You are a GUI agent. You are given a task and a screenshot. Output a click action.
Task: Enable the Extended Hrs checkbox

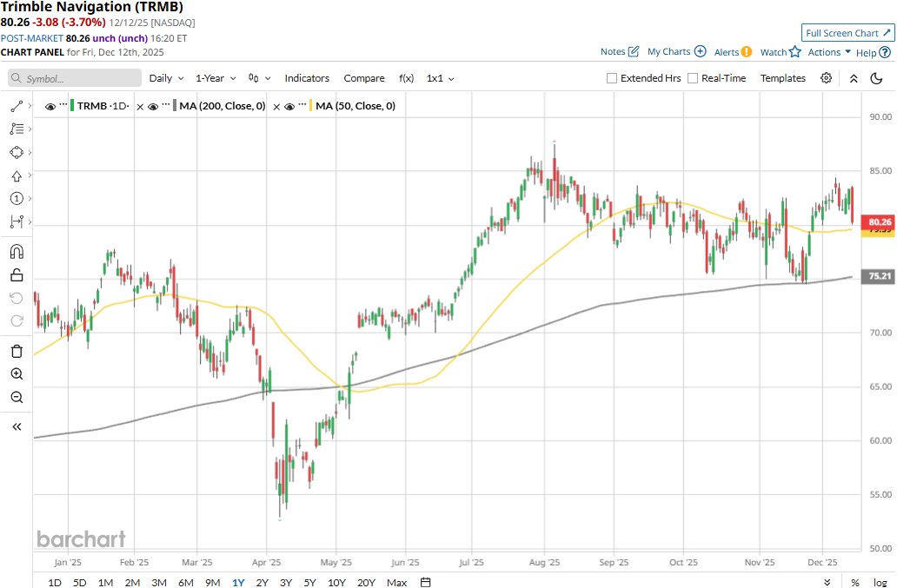tap(612, 78)
